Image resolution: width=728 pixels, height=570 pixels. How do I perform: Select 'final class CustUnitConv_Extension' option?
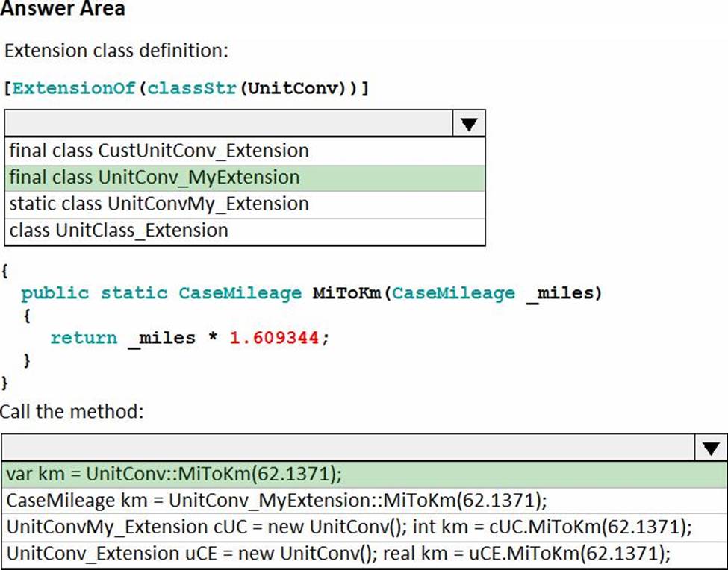click(158, 151)
